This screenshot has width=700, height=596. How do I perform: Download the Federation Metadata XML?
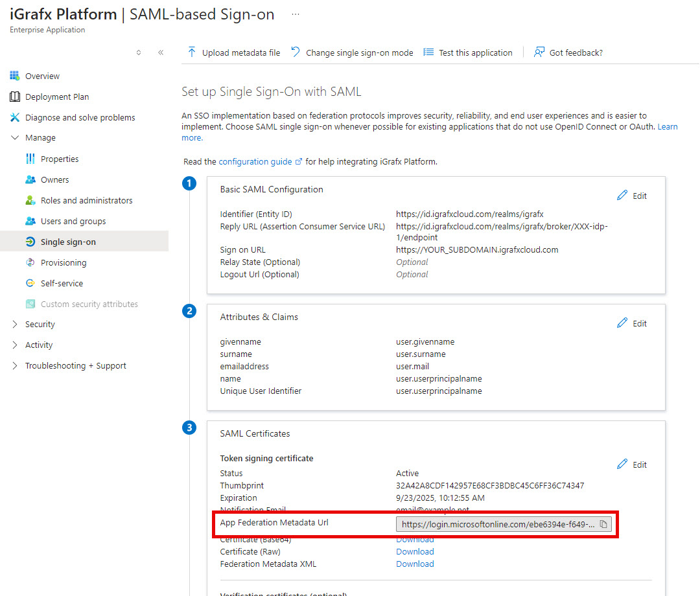[415, 564]
